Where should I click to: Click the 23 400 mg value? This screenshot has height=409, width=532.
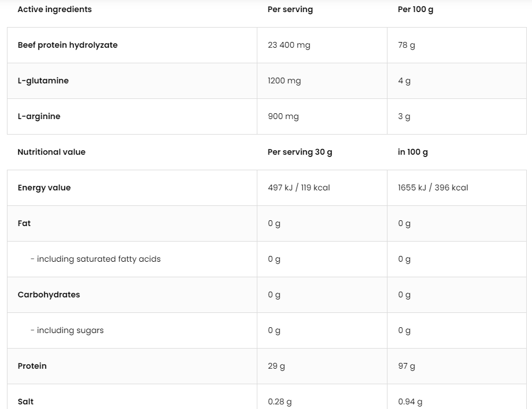pyautogui.click(x=289, y=45)
